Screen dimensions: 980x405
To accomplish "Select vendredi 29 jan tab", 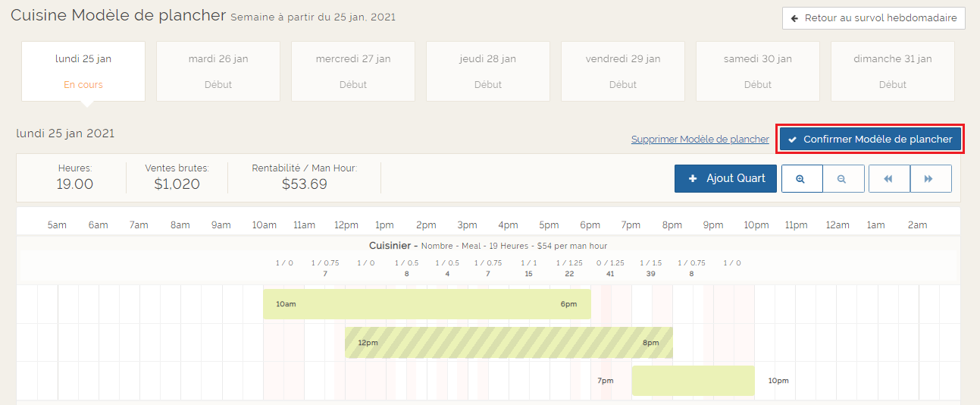I will coord(623,71).
